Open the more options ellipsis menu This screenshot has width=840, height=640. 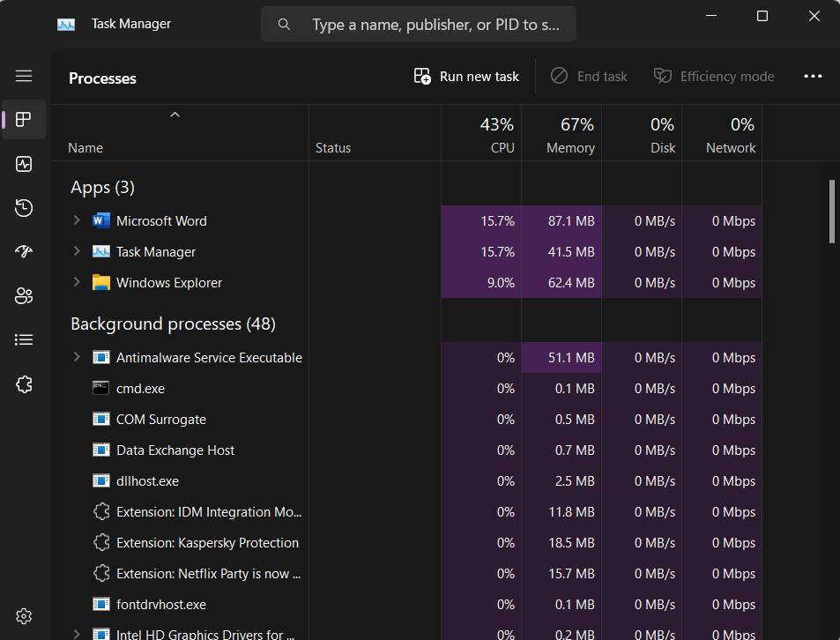pos(812,76)
